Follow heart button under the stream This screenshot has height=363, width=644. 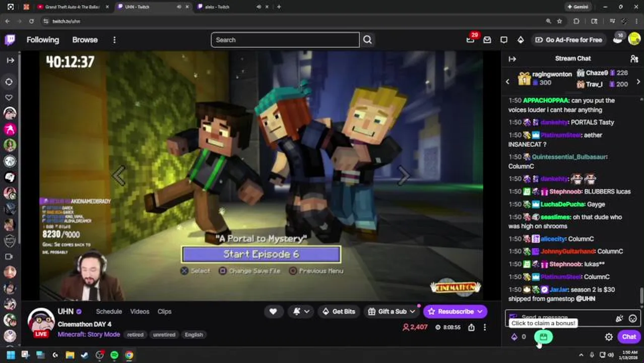[x=273, y=312]
